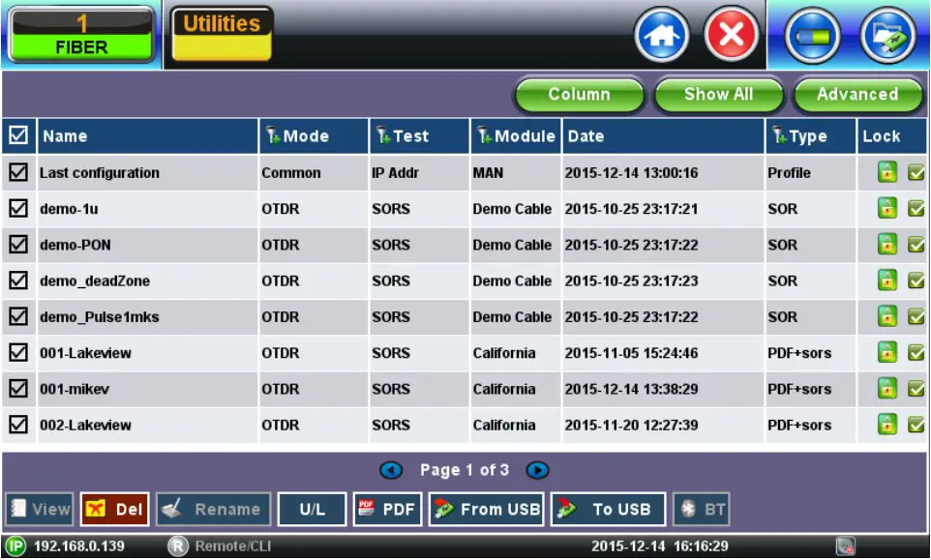Open the file manager folder icon
The width and height of the screenshot is (931, 560).
pyautogui.click(x=887, y=36)
